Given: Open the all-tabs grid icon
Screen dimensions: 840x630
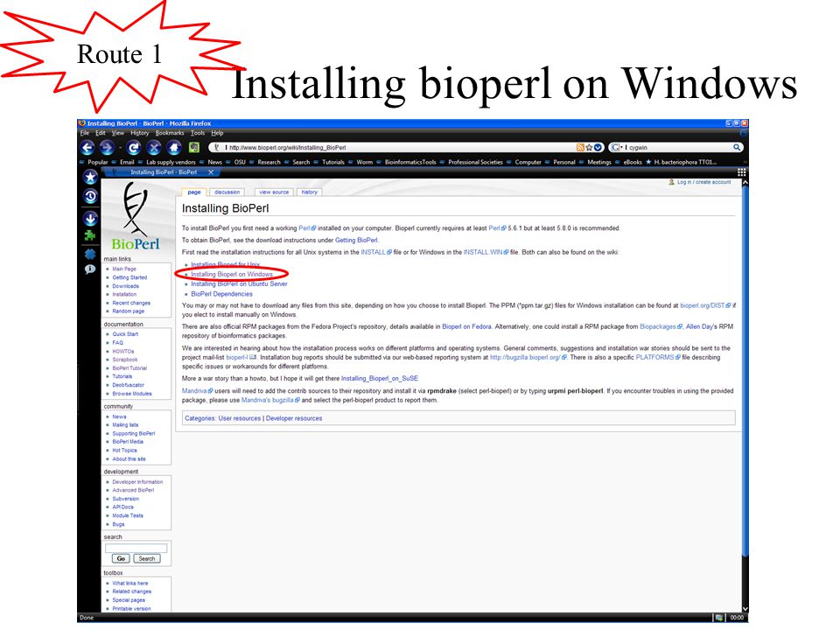Looking at the screenshot, I should point(741,172).
